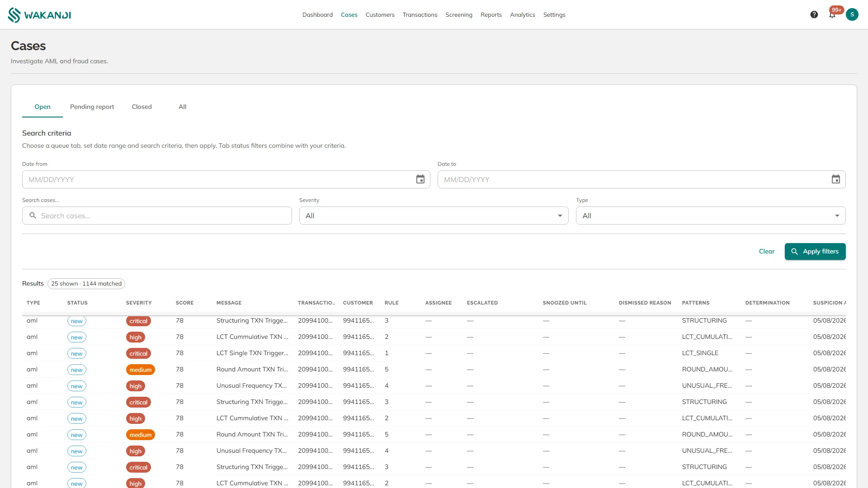Image resolution: width=868 pixels, height=488 pixels.
Task: Open the Transactions navigation item
Action: tap(420, 15)
